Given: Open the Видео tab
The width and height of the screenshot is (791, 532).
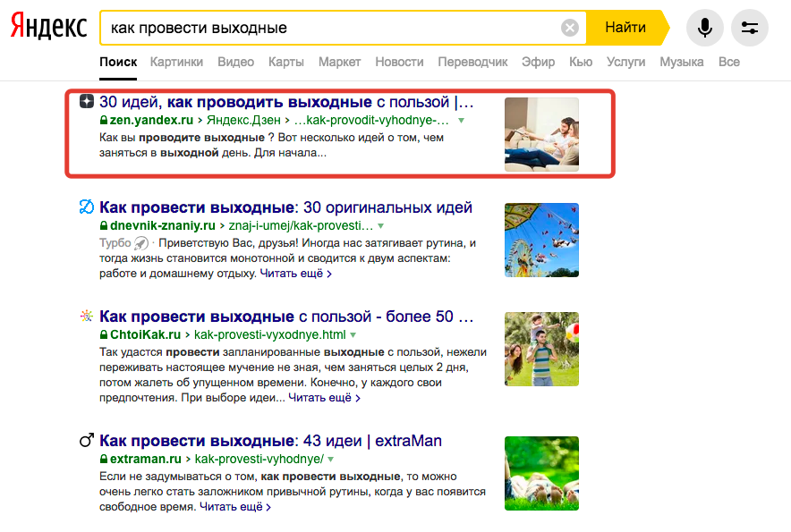Looking at the screenshot, I should click(x=235, y=62).
